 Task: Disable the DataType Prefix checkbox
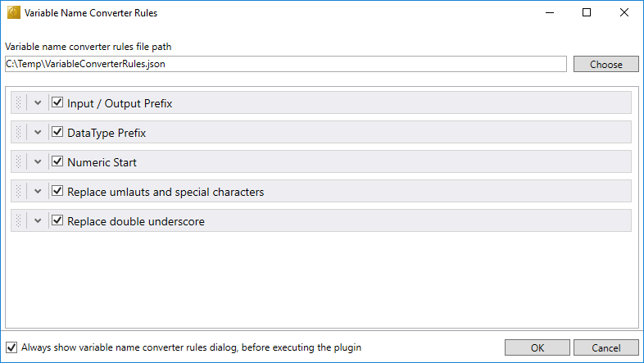click(x=57, y=132)
